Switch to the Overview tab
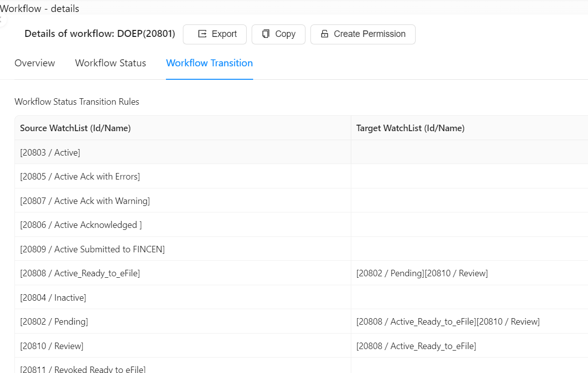588x373 pixels. pyautogui.click(x=35, y=63)
